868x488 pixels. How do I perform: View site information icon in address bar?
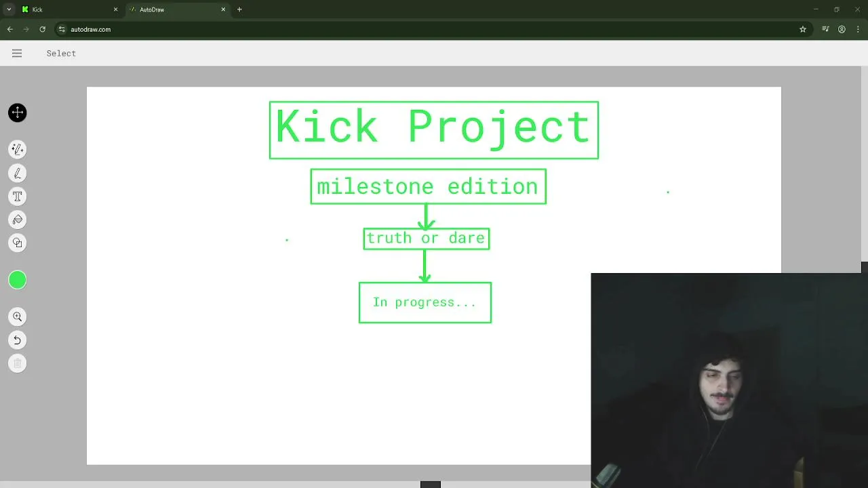pyautogui.click(x=62, y=29)
